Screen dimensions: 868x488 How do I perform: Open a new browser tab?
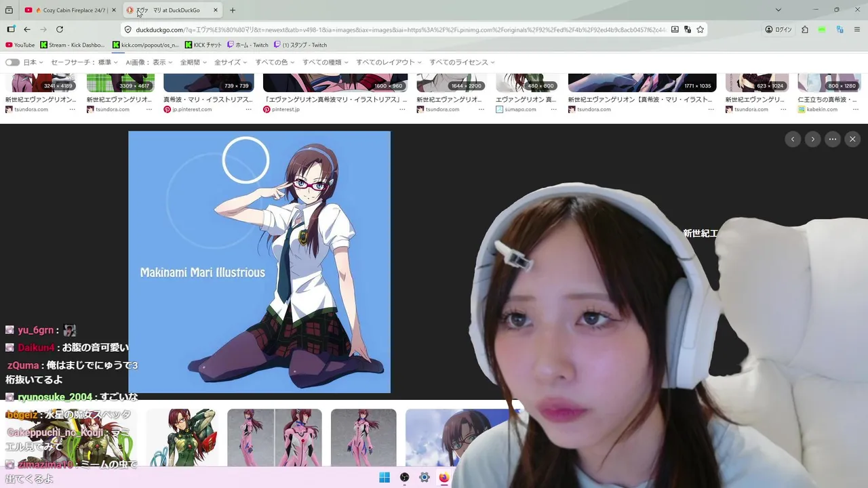pos(233,10)
